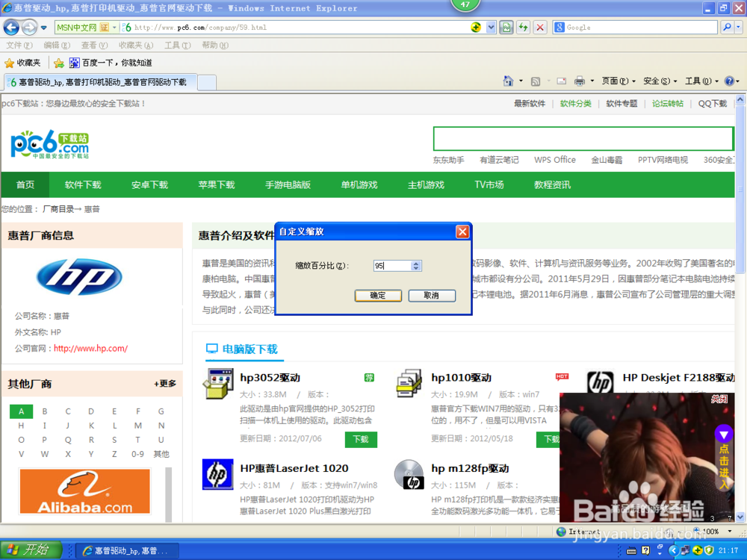The height and width of the screenshot is (560, 747).
Task: Click the add to favorites bar icon
Action: 59,63
